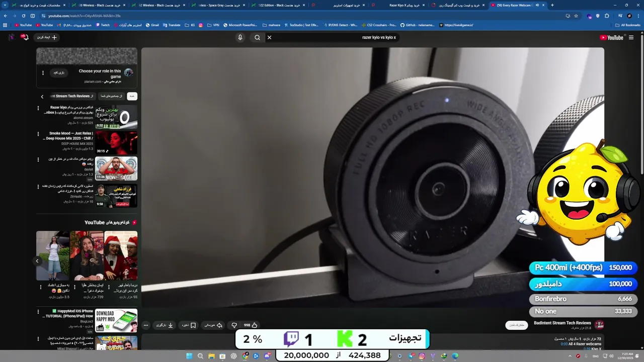The image size is (644, 362).
Task: Clear the search query with the X
Action: [x=269, y=37]
